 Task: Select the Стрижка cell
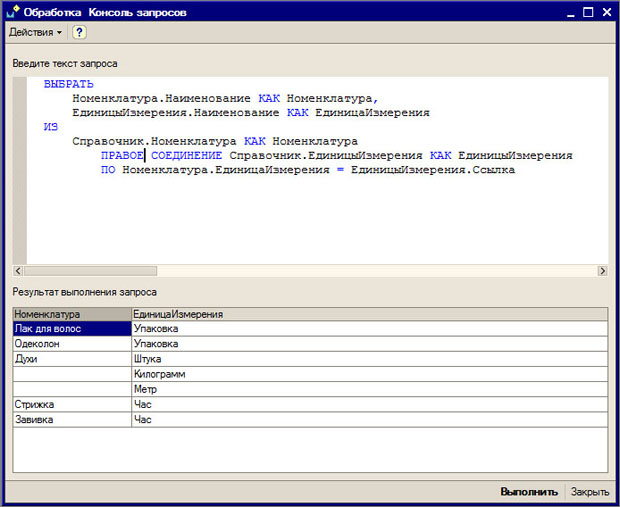coord(72,405)
